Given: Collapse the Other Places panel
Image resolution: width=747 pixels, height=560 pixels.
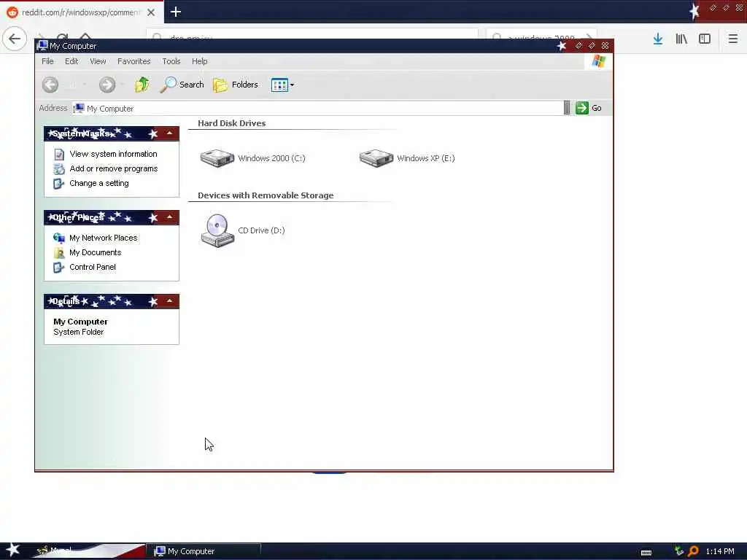Looking at the screenshot, I should 169,217.
